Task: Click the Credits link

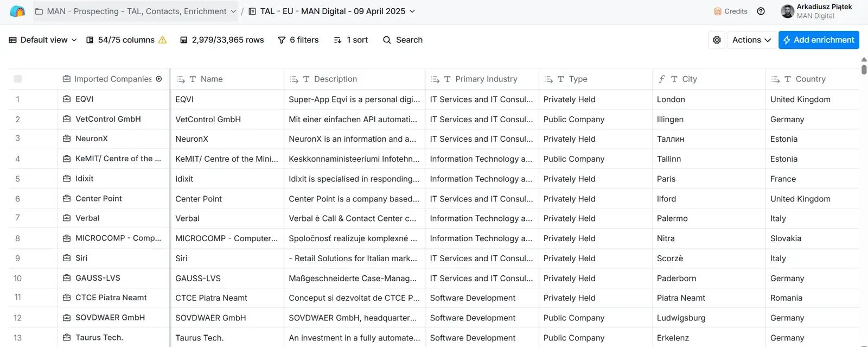Action: (x=731, y=11)
